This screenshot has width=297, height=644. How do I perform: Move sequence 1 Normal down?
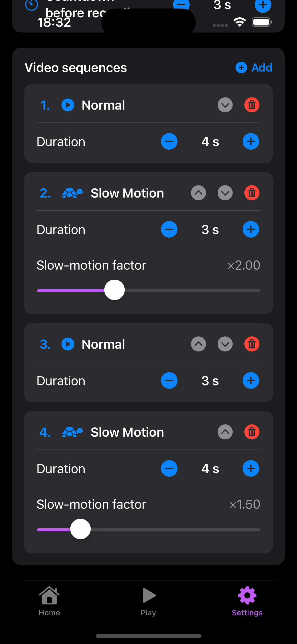pyautogui.click(x=225, y=105)
